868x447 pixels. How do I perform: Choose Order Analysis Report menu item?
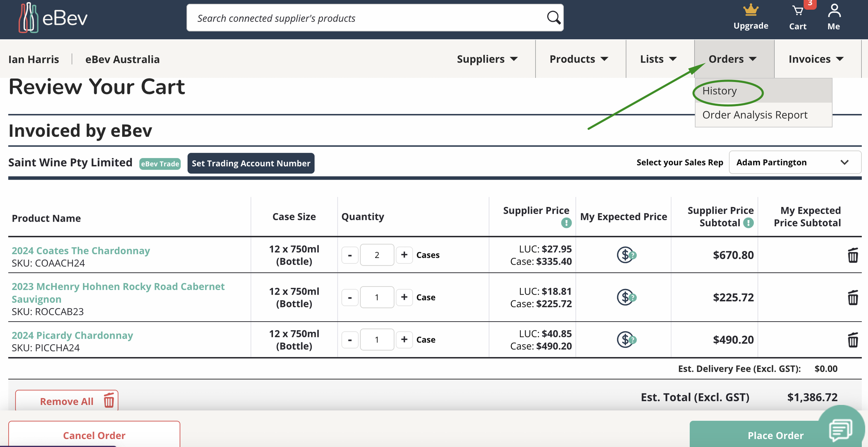(755, 115)
